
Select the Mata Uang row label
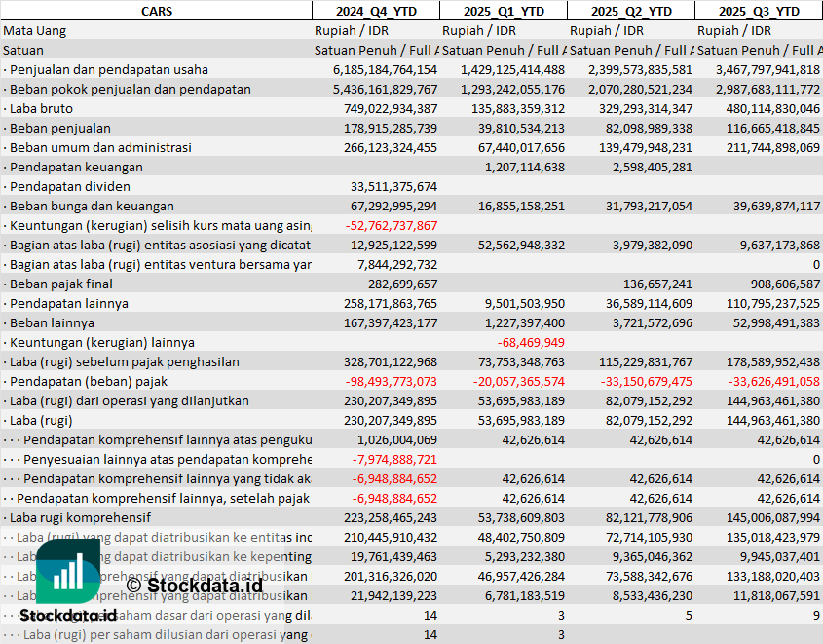pos(35,30)
